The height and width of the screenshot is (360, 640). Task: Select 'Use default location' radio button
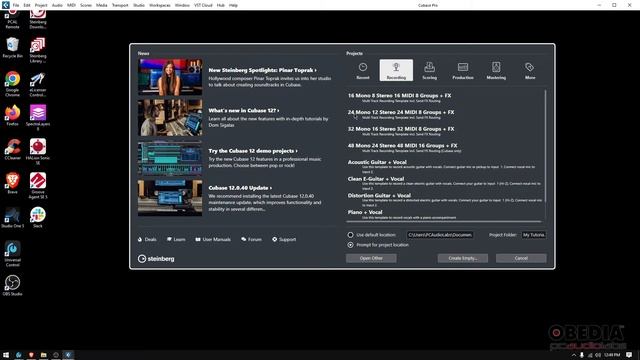[x=350, y=235]
